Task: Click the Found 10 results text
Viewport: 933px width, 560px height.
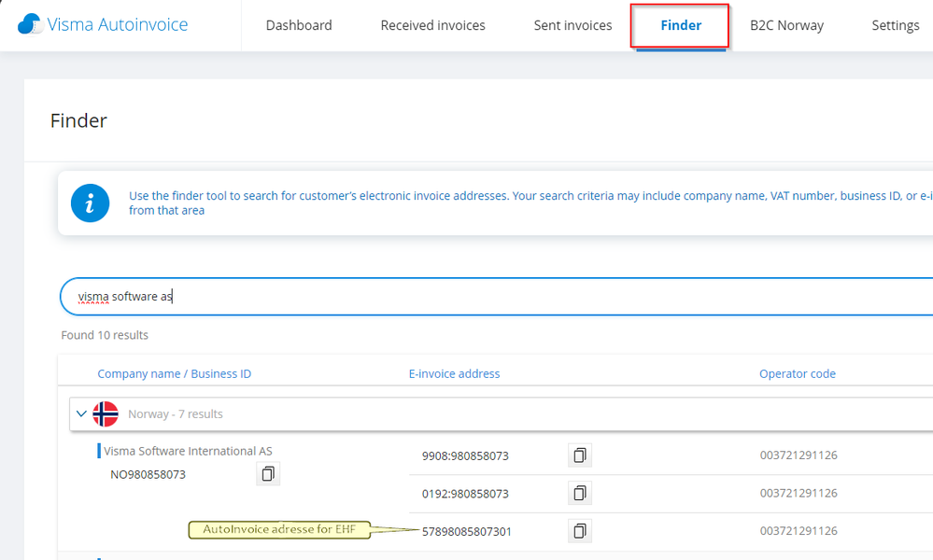Action: coord(105,335)
